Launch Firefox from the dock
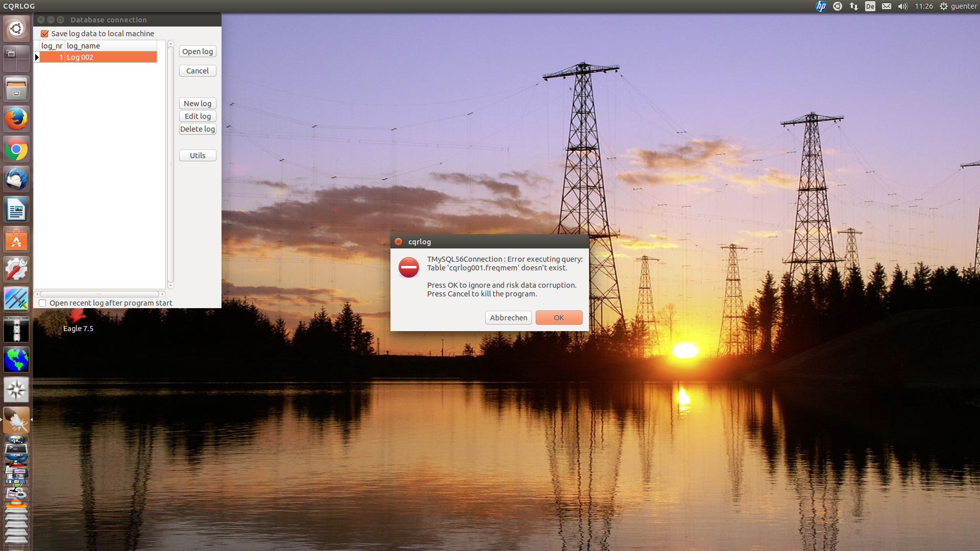This screenshot has height=551, width=980. pyautogui.click(x=16, y=119)
